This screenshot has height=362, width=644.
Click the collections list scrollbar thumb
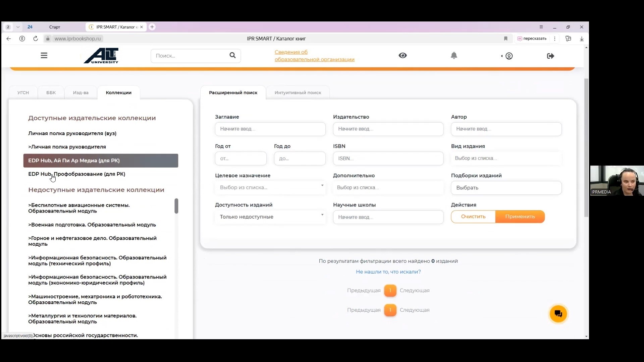176,206
